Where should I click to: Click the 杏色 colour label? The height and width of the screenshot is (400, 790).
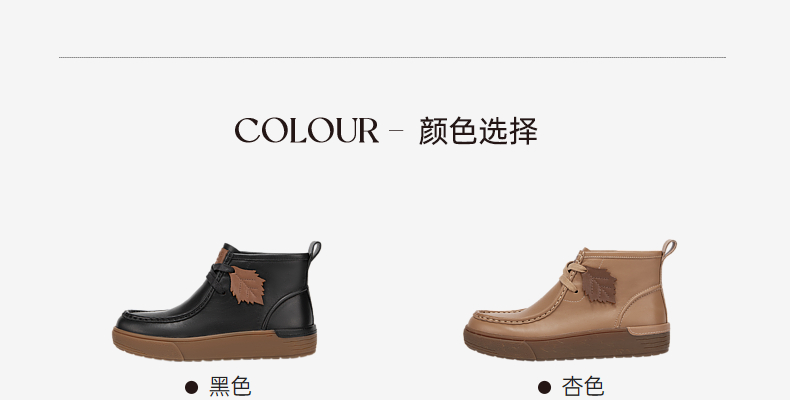click(x=583, y=387)
